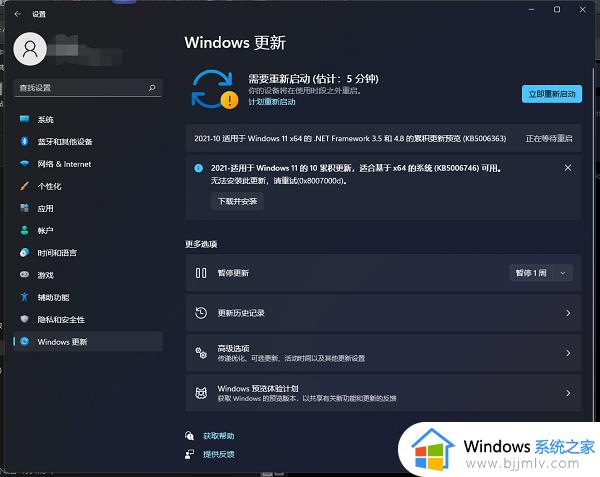Open the 游戏 settings category
Viewport: 600px width, 477px height.
point(88,275)
